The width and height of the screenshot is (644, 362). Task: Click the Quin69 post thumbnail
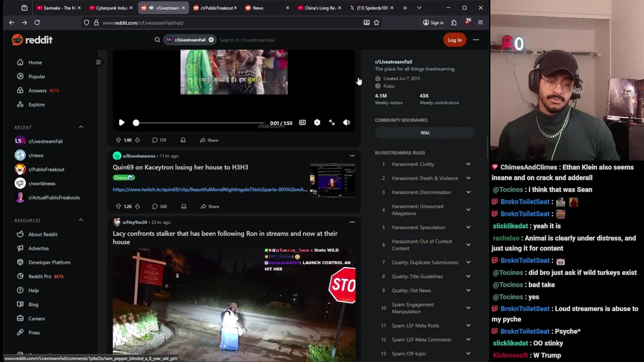pos(333,180)
